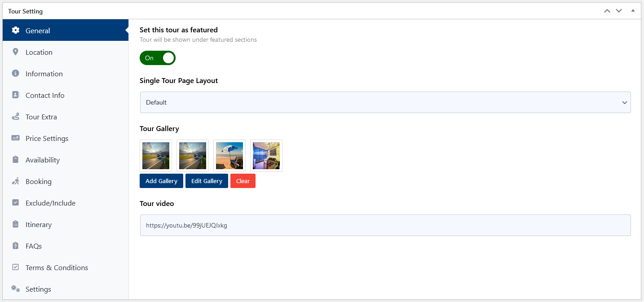Open the Terms & Conditions tab
Viewport: 644px width, 302px height.
pos(57,267)
